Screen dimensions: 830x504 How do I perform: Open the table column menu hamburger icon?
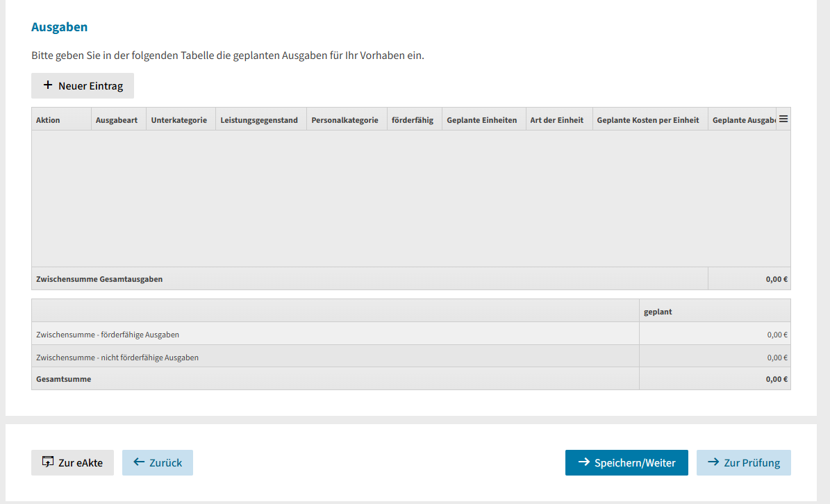pyautogui.click(x=783, y=119)
